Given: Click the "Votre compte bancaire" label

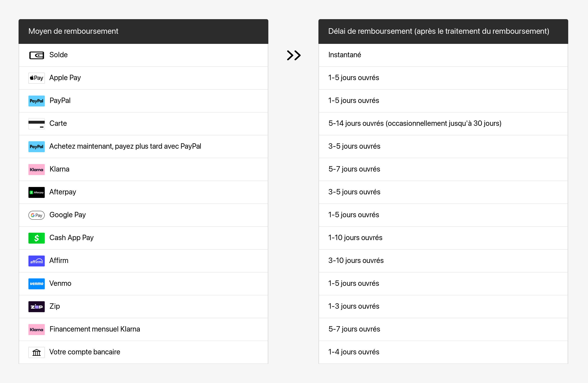Looking at the screenshot, I should [85, 352].
